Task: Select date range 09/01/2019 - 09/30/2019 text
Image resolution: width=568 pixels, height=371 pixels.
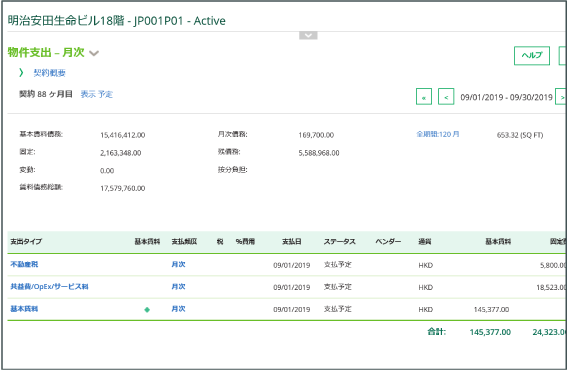Action: (x=506, y=97)
